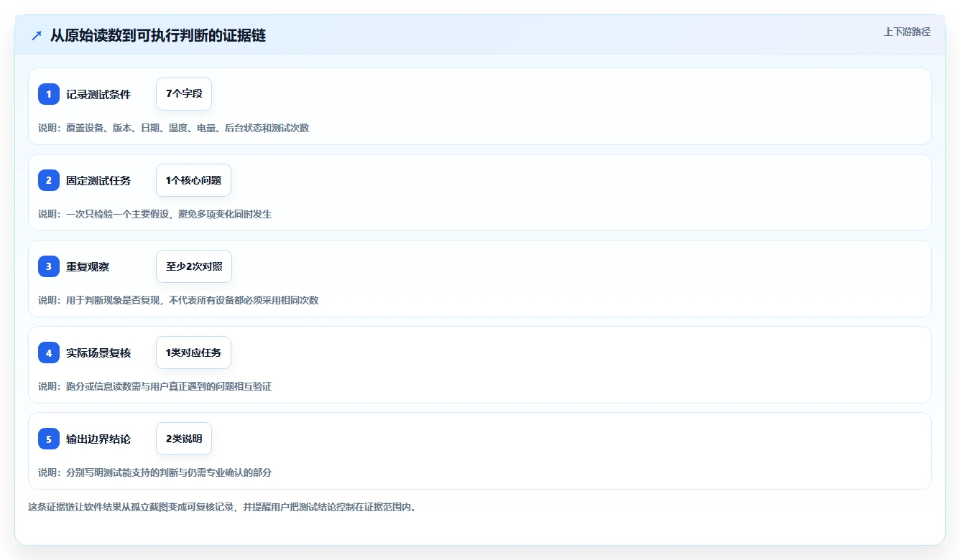Select the 记录测试条件 step title
Image resolution: width=960 pixels, height=560 pixels.
(98, 94)
